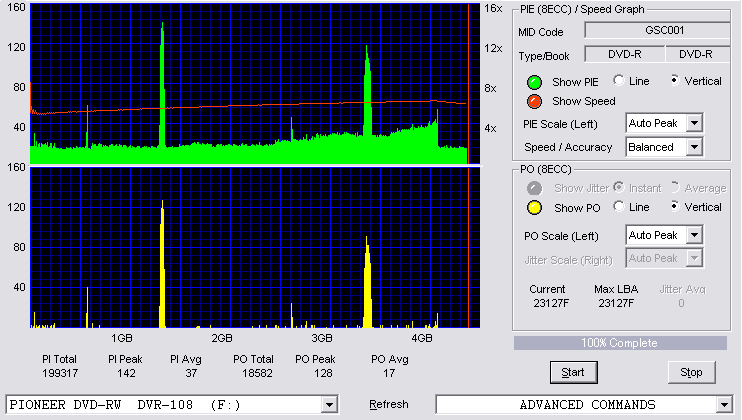Toggle the red Show Speed indicator
Screen dimensions: 742x420
pyautogui.click(x=534, y=102)
